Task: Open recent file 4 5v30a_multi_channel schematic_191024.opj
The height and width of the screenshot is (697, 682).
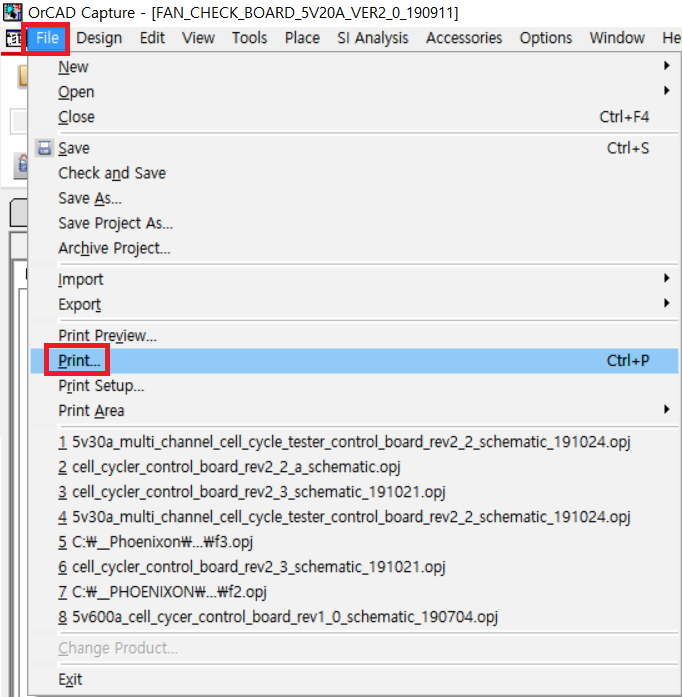Action: click(x=354, y=517)
